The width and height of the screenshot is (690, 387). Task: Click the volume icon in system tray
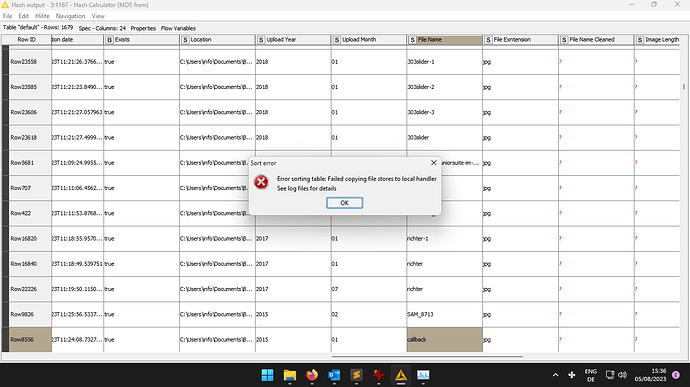[x=622, y=375]
